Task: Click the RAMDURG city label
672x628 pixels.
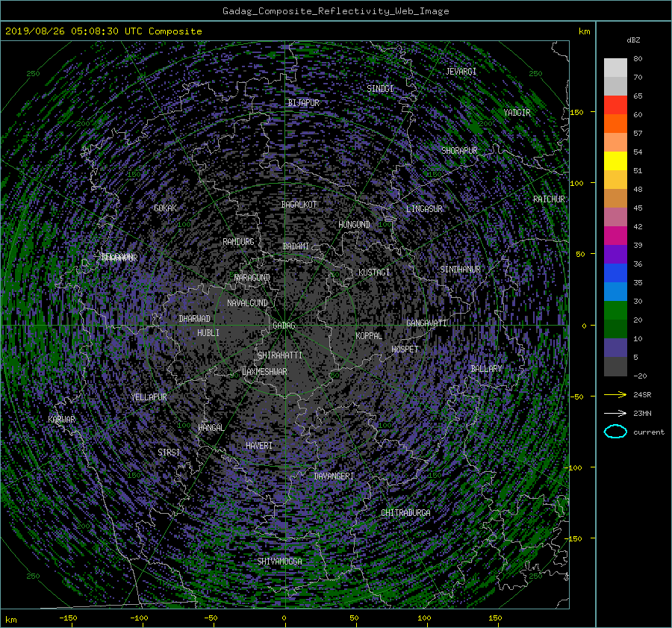Action: [238, 242]
